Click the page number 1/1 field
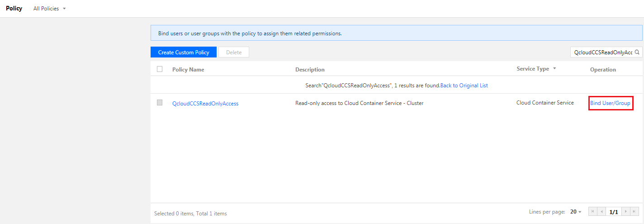This screenshot has height=224, width=644. [x=614, y=211]
